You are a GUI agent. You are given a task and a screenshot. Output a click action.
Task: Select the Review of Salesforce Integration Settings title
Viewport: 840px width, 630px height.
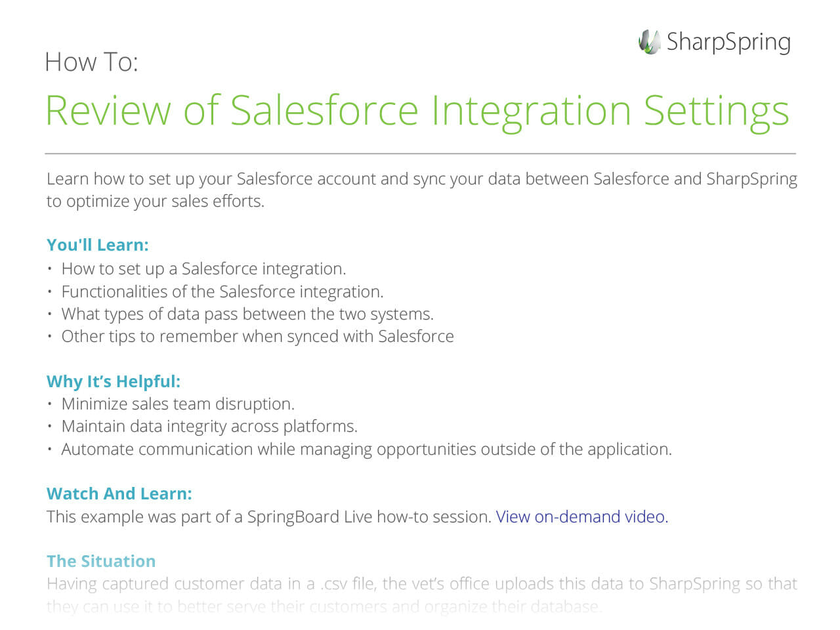pos(417,110)
